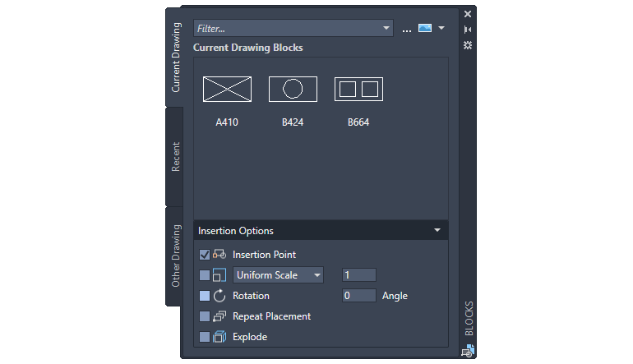Viewport: 633px width, 364px height.
Task: Click the BLOCKS palette title bar label
Action: coord(469,319)
